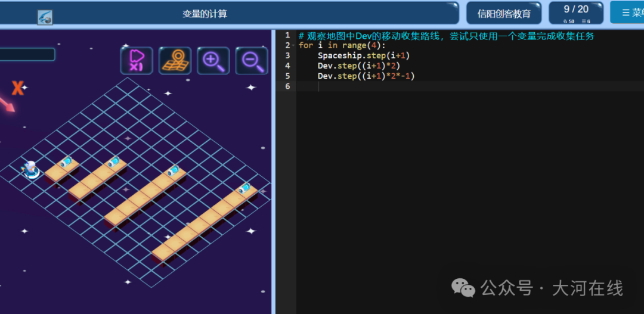Click the collectible on the shortest platform

click(x=66, y=161)
